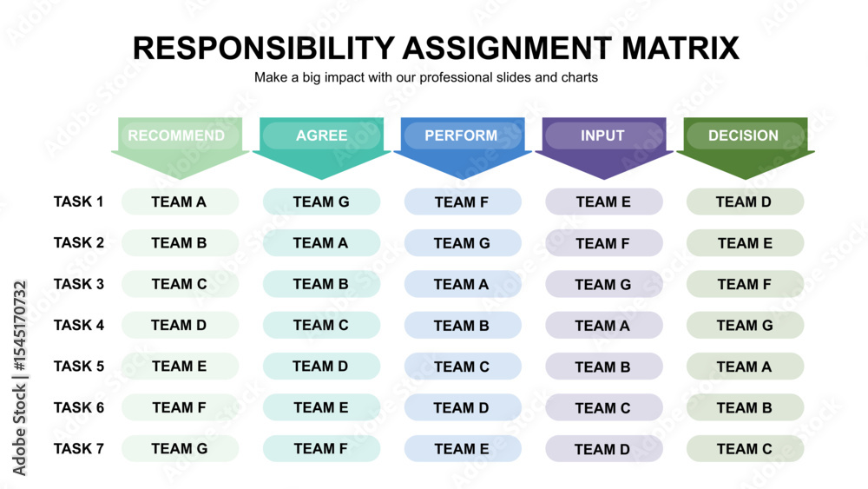Click the green DECISION arrow header
This screenshot has height=489, width=868.
(x=745, y=148)
